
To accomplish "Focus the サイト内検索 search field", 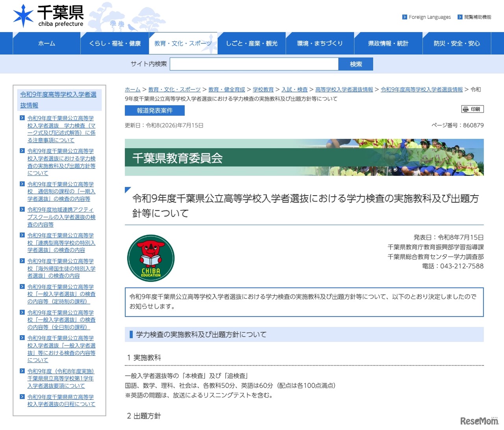I will [254, 64].
